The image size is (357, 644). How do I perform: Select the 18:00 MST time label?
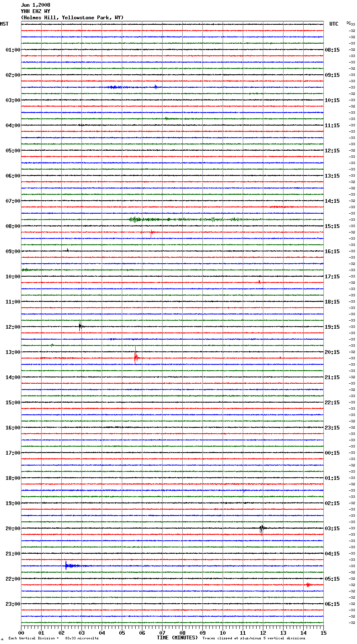tap(13, 478)
